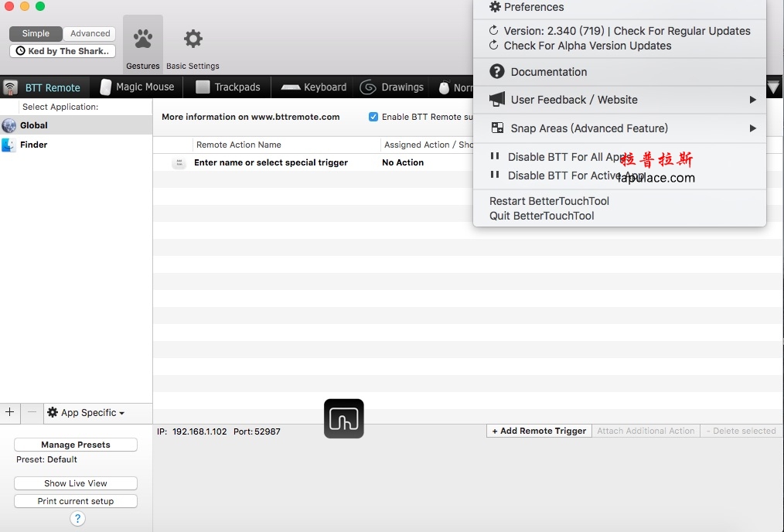Click the Drawings spiral icon
The image size is (784, 532).
pos(368,87)
